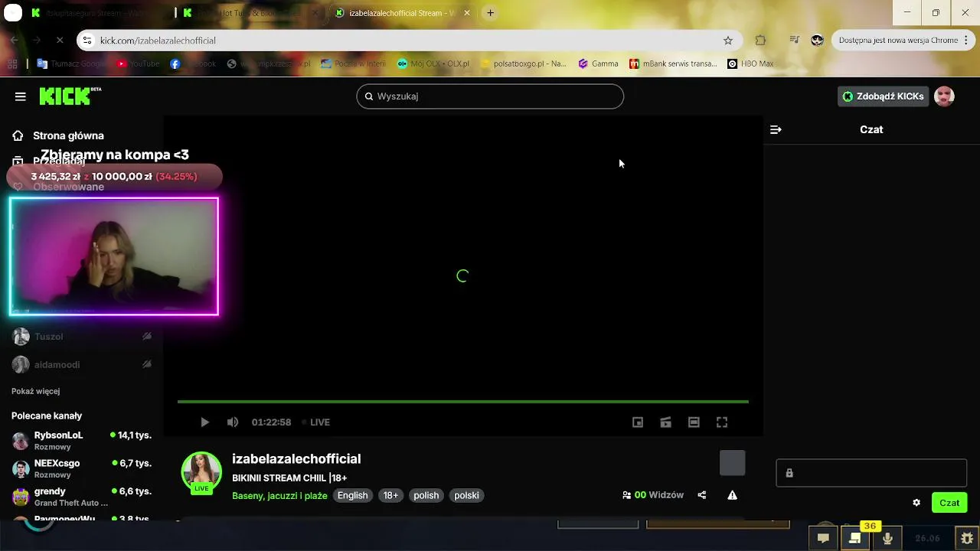Click the Zdobądź KICKs button

tap(883, 96)
